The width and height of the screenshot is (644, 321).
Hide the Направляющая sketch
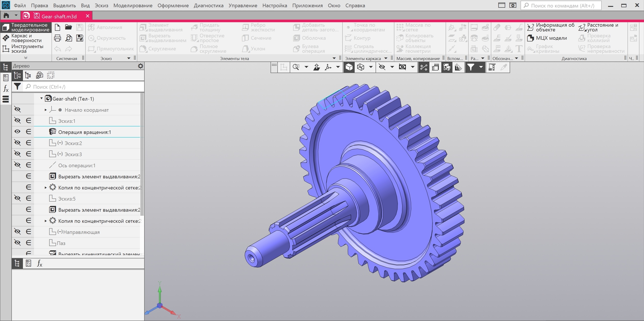[x=17, y=231]
